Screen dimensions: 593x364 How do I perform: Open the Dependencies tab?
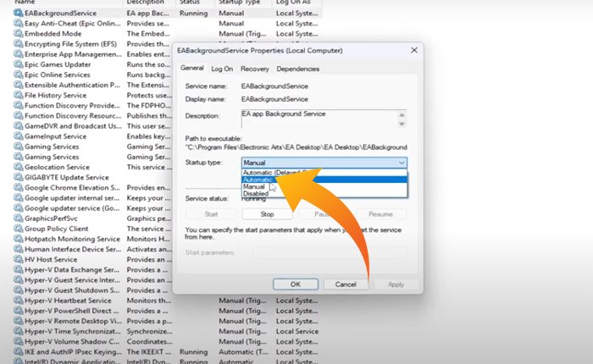pyautogui.click(x=298, y=69)
